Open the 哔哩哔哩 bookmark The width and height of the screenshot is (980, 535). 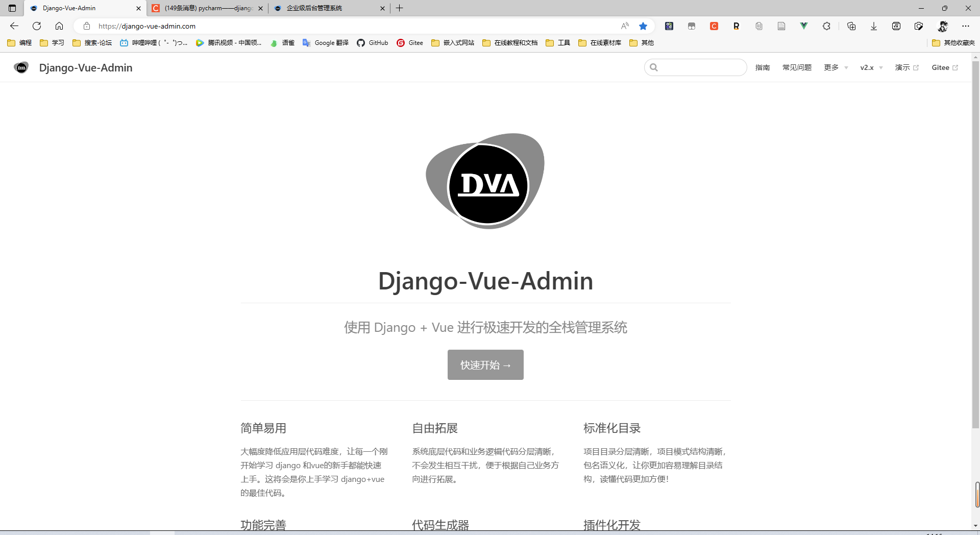[154, 43]
